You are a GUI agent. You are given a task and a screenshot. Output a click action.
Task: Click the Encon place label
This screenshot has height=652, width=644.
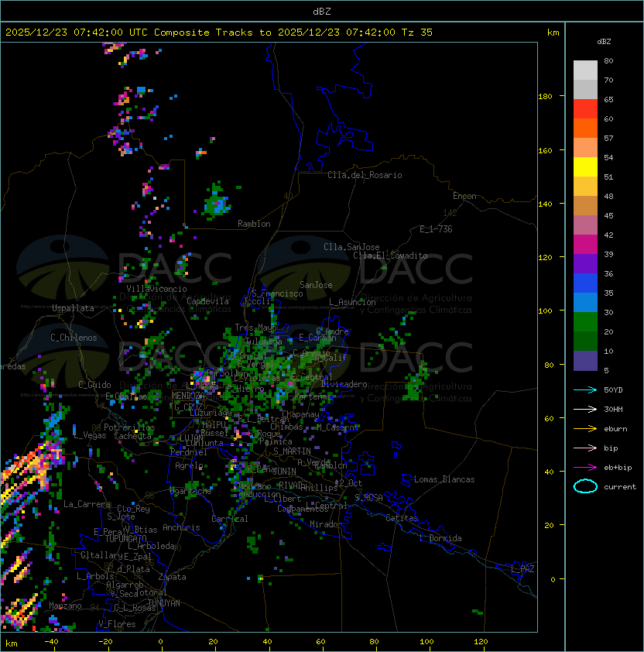tap(464, 196)
